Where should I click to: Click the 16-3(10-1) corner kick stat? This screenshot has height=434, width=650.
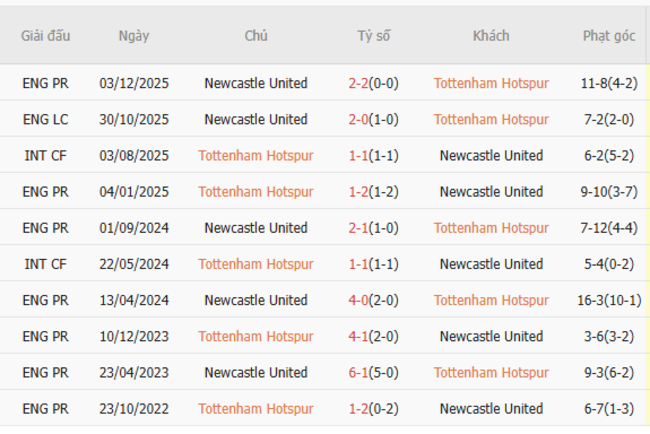[609, 300]
